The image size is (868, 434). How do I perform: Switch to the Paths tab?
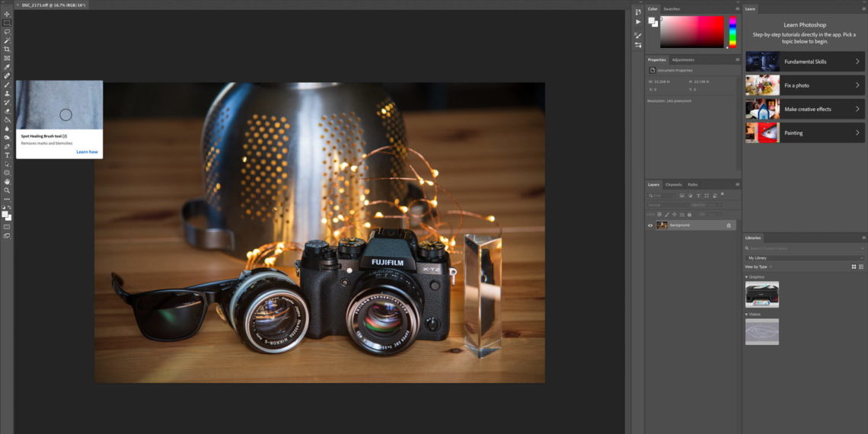click(693, 184)
